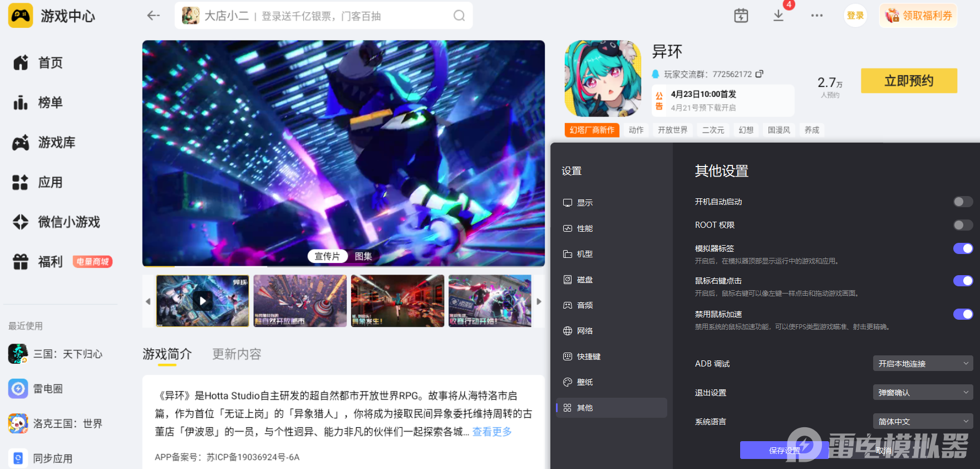Image resolution: width=980 pixels, height=469 pixels.
Task: Select 超自然开放都市 screenshot thumbnail
Action: pos(300,301)
